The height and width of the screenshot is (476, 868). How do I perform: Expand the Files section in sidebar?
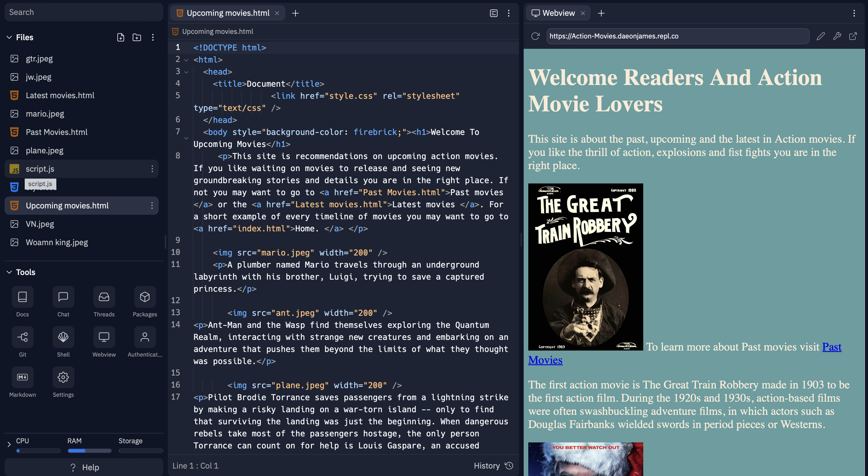[x=8, y=37]
